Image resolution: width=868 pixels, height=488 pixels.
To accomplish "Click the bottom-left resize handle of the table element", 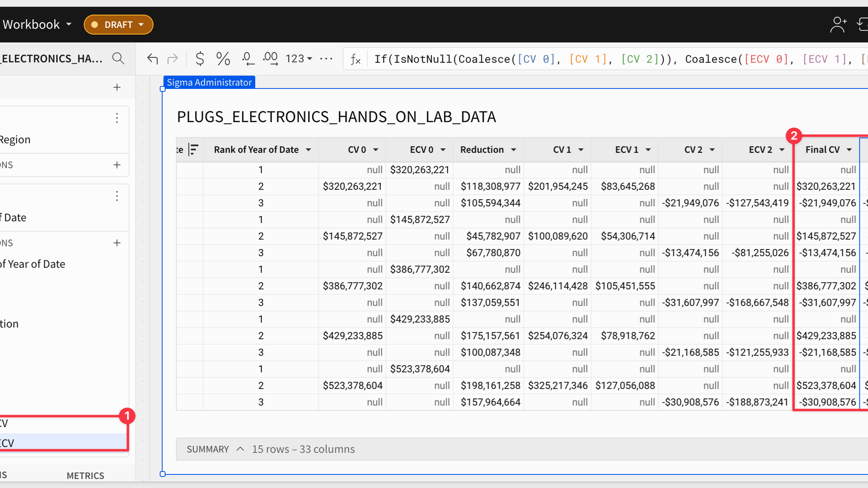I will tap(163, 474).
